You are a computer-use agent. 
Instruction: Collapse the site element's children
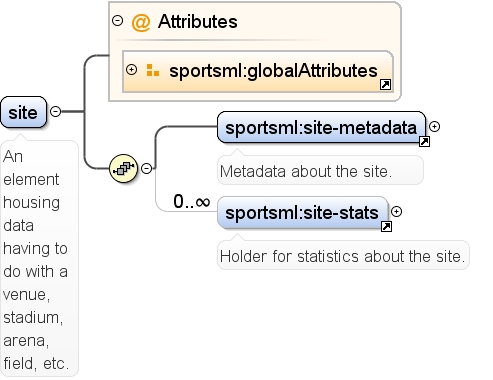pos(55,111)
